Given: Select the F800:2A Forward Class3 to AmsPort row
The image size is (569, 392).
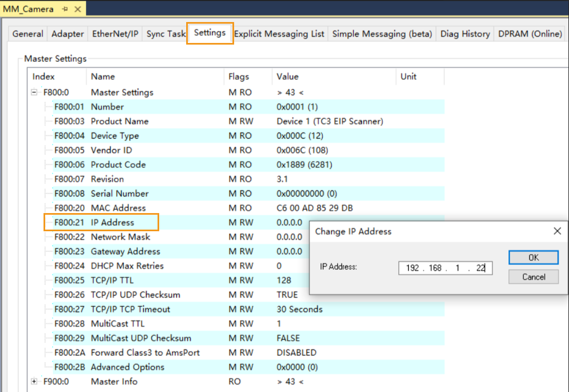Looking at the screenshot, I should tap(145, 353).
